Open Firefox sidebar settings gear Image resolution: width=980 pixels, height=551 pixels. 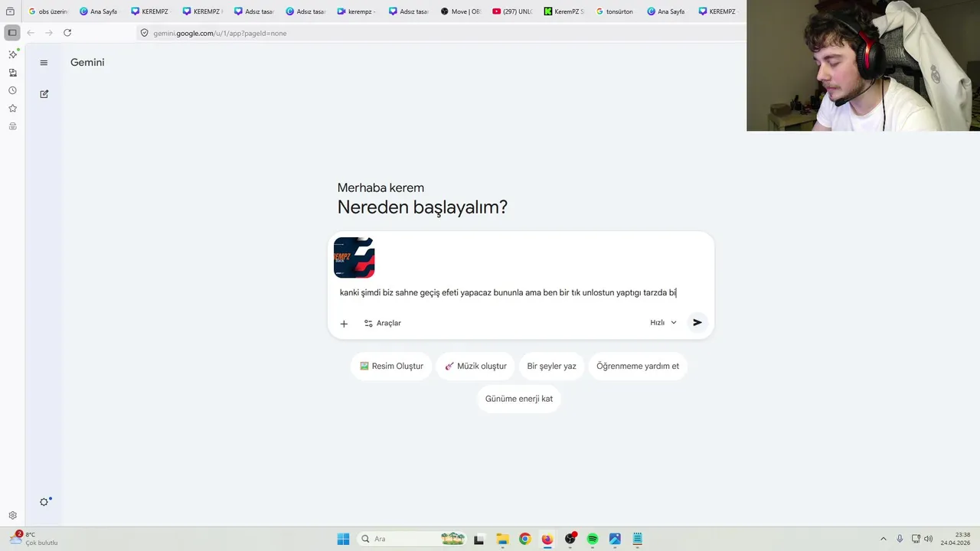click(12, 516)
